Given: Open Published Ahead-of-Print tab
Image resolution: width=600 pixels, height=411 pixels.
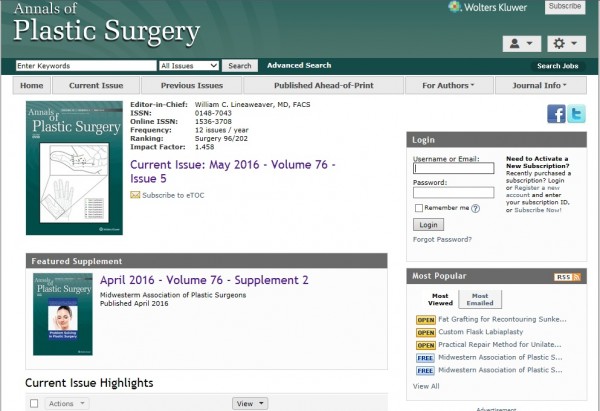Looking at the screenshot, I should coord(323,85).
